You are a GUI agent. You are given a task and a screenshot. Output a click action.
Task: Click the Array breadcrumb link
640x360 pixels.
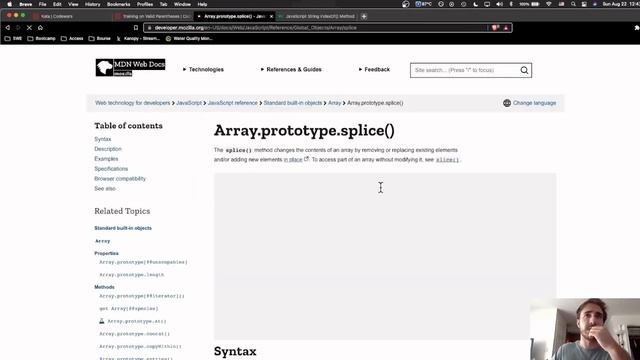pyautogui.click(x=334, y=103)
